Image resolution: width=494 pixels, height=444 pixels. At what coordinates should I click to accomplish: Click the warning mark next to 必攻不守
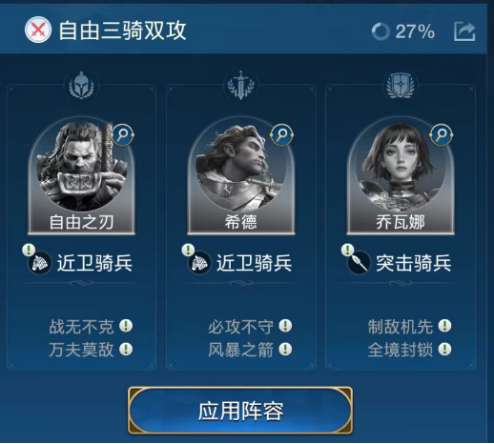(285, 326)
